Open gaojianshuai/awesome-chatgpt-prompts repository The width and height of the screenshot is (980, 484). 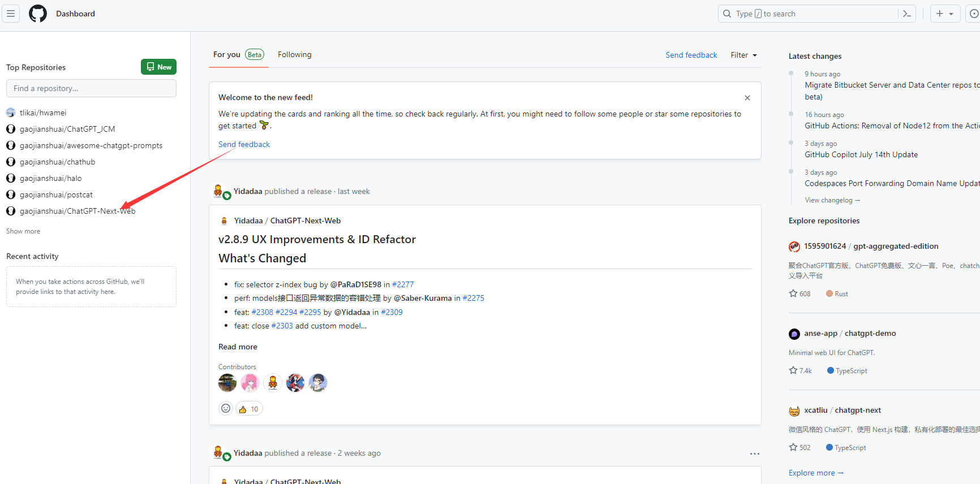click(x=91, y=145)
